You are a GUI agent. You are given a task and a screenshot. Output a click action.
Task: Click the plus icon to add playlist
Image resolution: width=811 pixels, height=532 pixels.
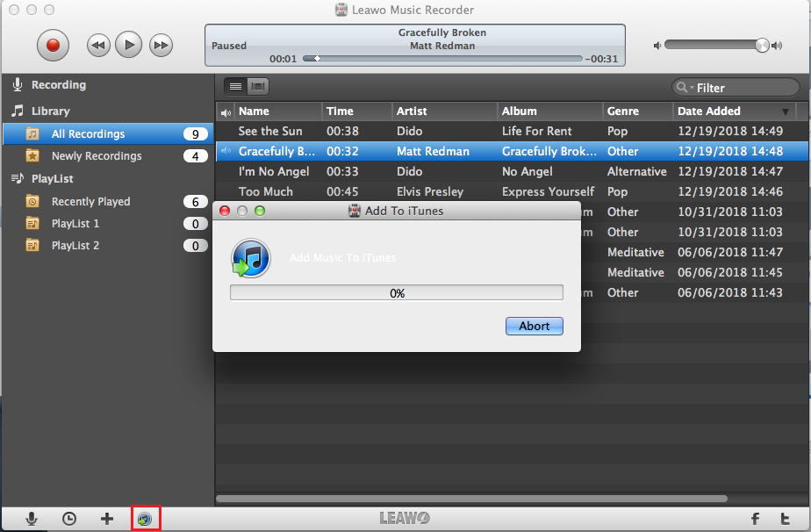click(x=107, y=519)
